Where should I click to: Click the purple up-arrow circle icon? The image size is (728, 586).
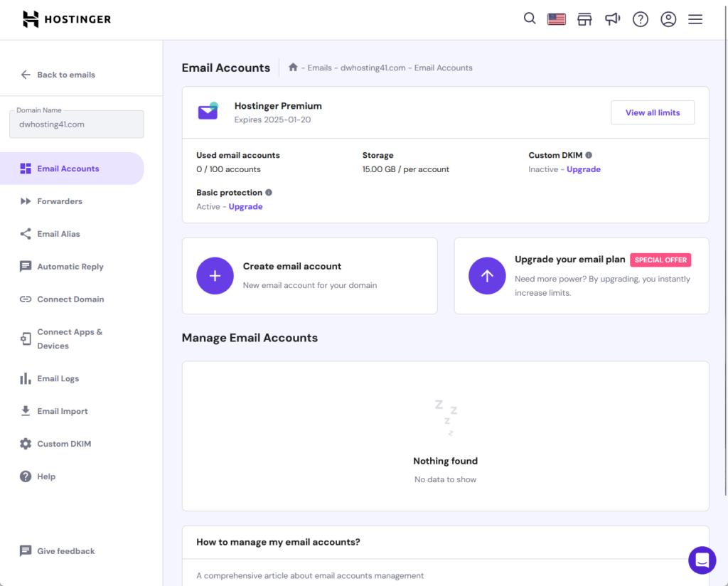[487, 276]
